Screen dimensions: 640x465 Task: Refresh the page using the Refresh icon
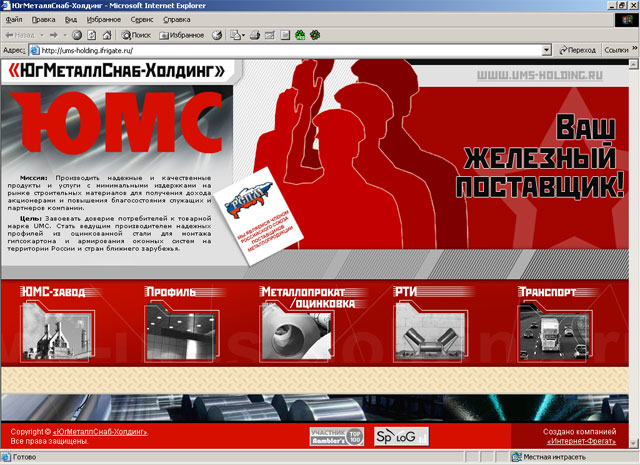coord(92,36)
